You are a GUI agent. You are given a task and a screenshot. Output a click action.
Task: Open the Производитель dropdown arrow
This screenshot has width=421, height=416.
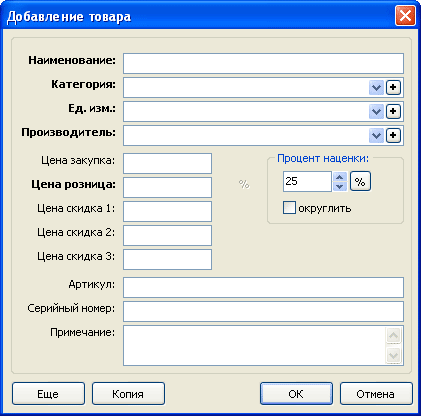(x=376, y=136)
